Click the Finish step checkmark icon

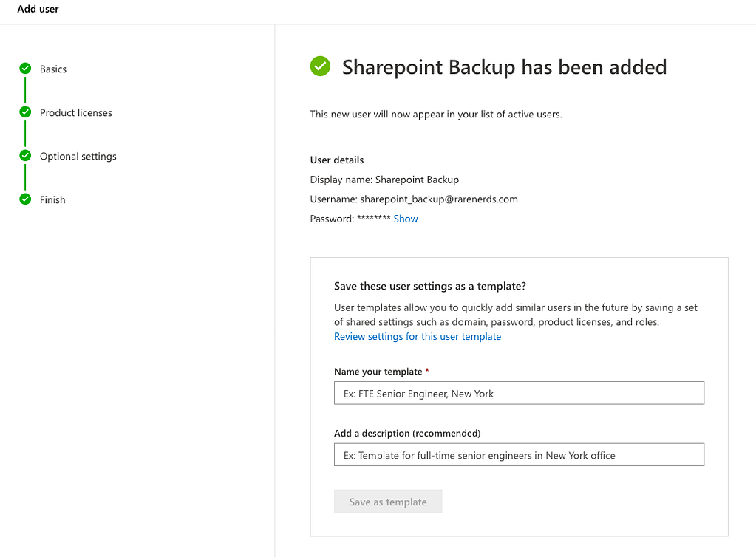[x=25, y=199]
